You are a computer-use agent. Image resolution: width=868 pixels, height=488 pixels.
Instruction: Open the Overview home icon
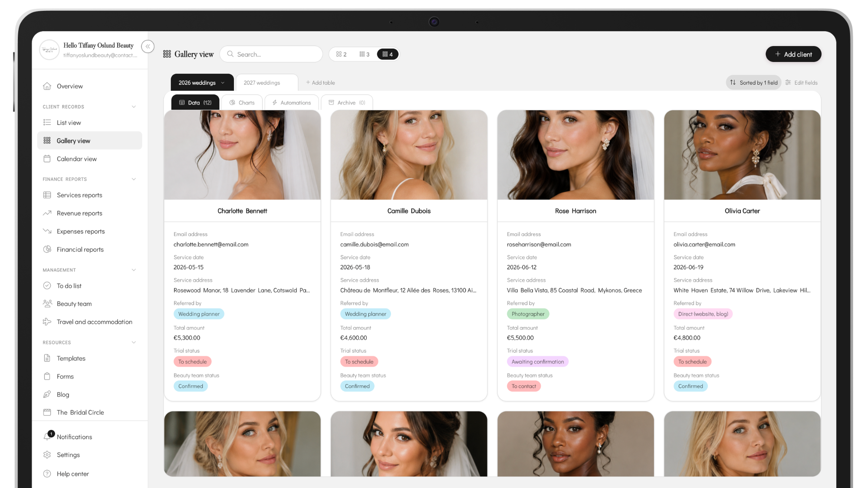(x=47, y=86)
